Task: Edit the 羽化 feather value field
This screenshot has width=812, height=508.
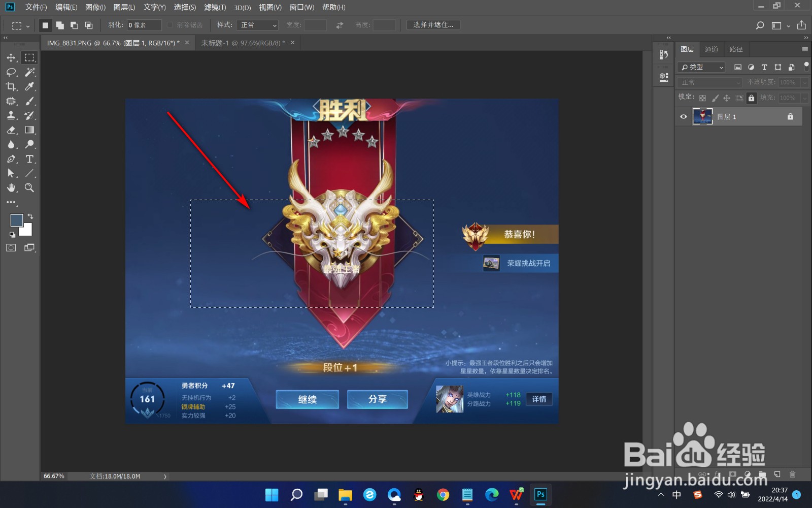Action: 144,25
